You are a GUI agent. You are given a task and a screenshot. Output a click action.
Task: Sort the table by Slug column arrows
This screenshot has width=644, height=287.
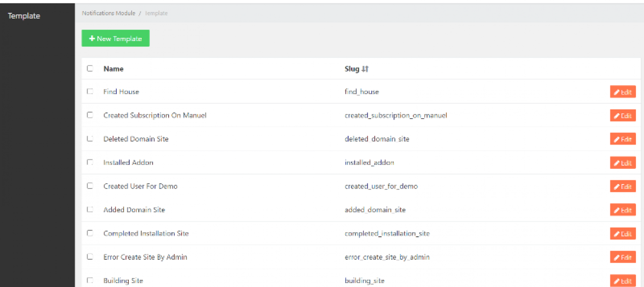click(x=365, y=69)
